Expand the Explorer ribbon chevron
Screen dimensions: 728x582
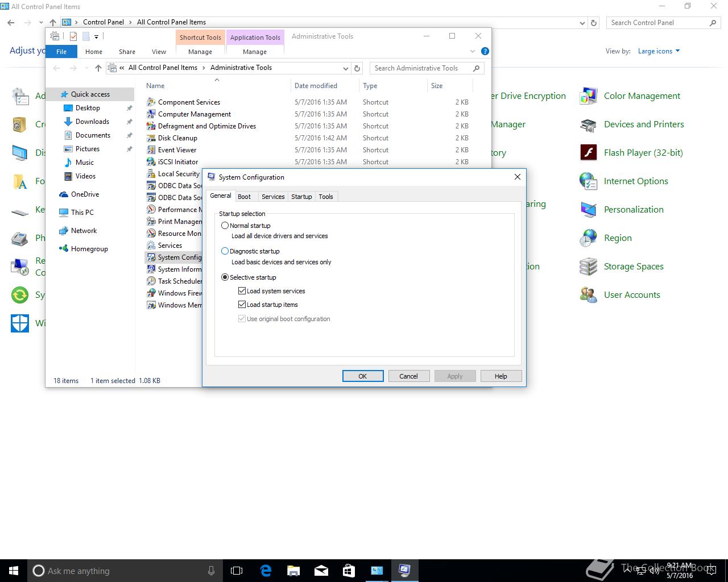473,51
